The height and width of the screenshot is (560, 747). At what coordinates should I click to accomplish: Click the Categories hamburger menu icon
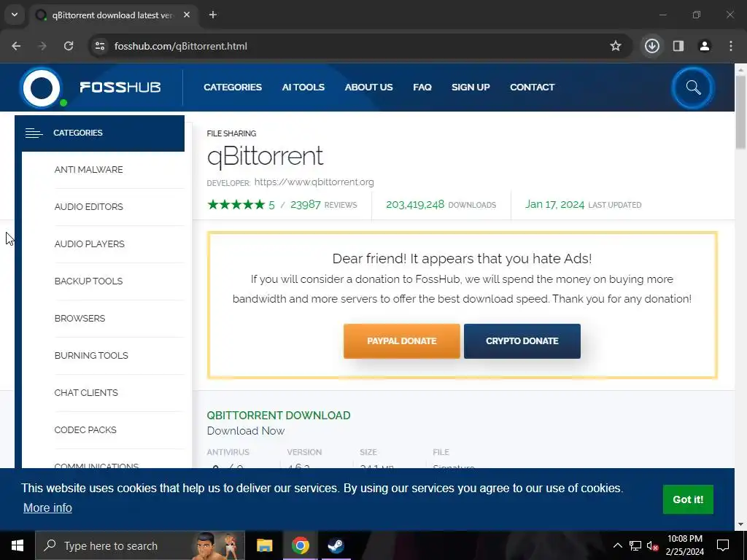point(34,133)
